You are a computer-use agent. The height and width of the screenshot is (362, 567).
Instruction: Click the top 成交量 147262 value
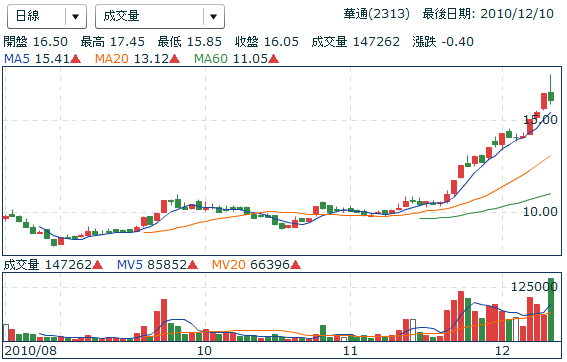click(x=355, y=42)
